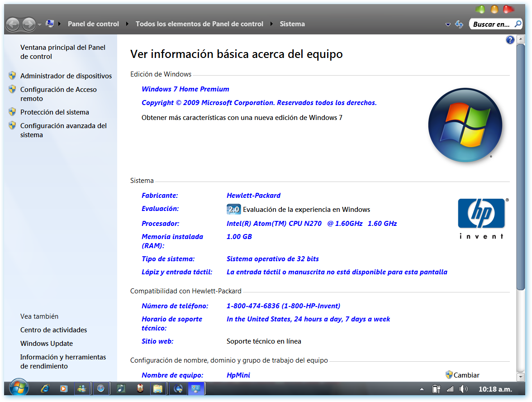Click shield icon beside Administrador de dispositivos
Image resolution: width=532 pixels, height=402 pixels.
12,75
